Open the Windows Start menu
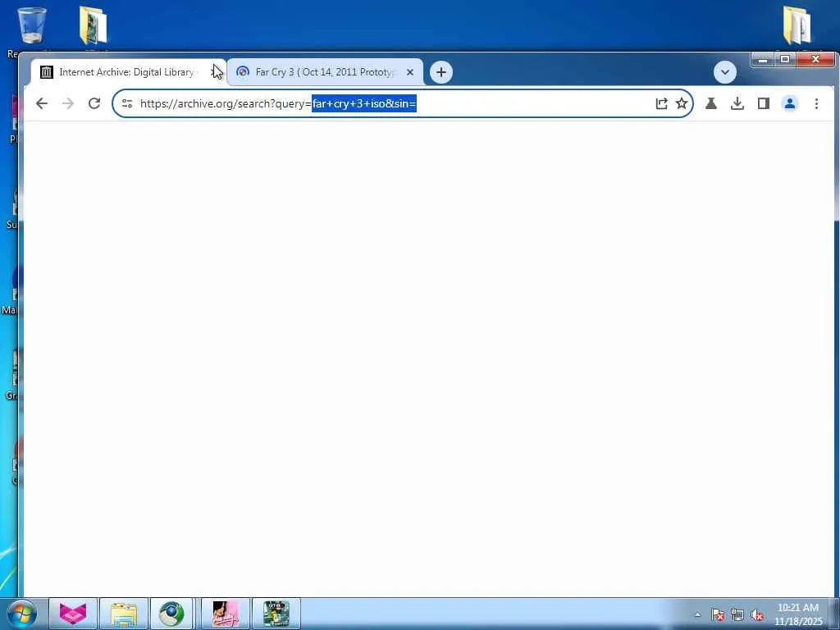The width and height of the screenshot is (840, 630). point(21,614)
